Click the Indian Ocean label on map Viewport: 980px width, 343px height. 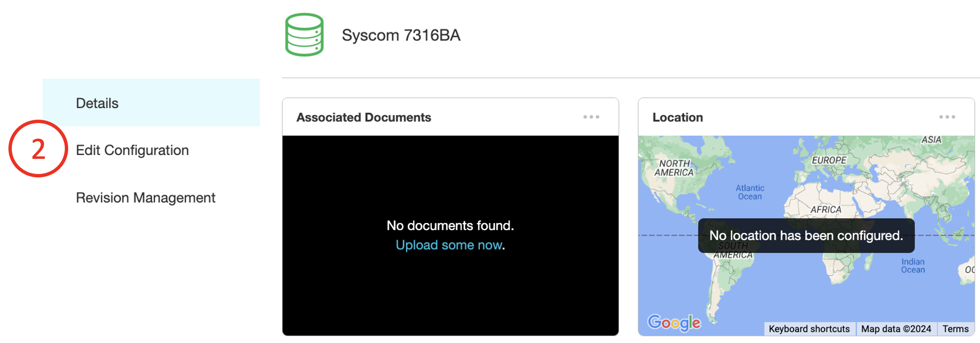(x=913, y=266)
